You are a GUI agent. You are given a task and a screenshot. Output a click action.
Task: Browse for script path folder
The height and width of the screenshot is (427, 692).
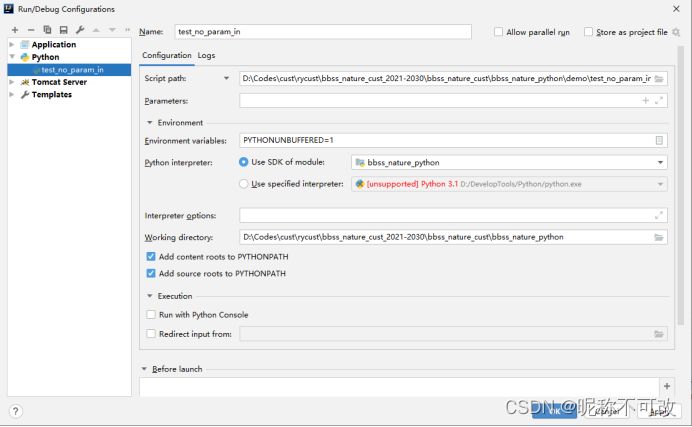[659, 78]
